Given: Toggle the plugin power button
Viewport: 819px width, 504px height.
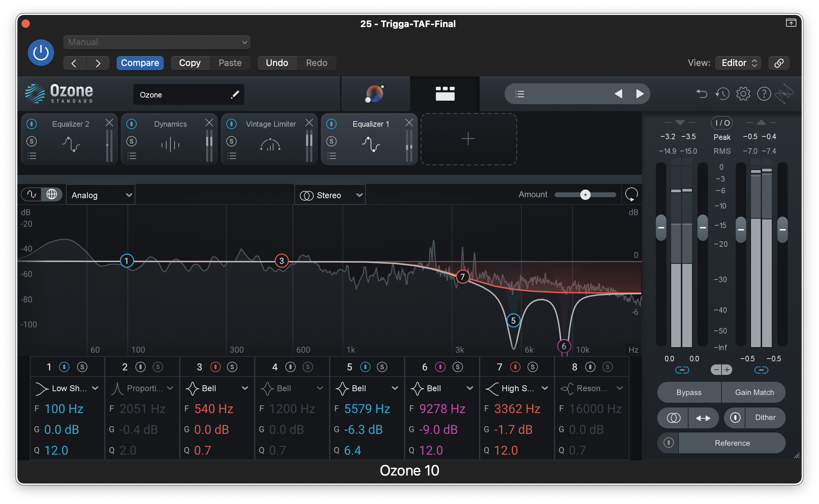Looking at the screenshot, I should [41, 53].
